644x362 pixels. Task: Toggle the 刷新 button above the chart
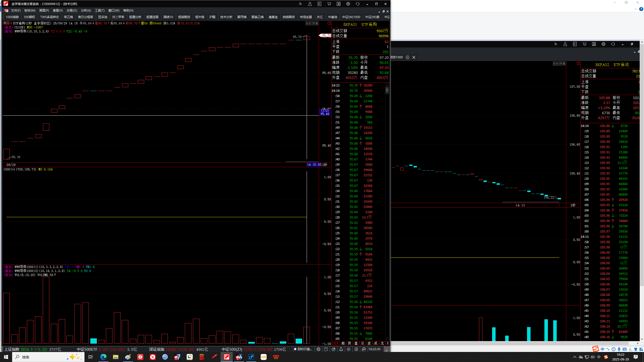point(308,23)
